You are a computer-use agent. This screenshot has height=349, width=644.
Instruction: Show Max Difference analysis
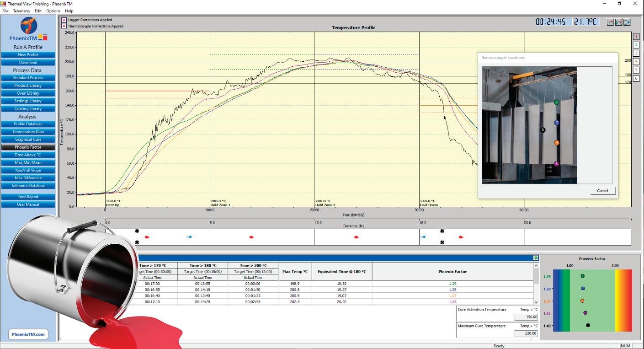pos(28,178)
